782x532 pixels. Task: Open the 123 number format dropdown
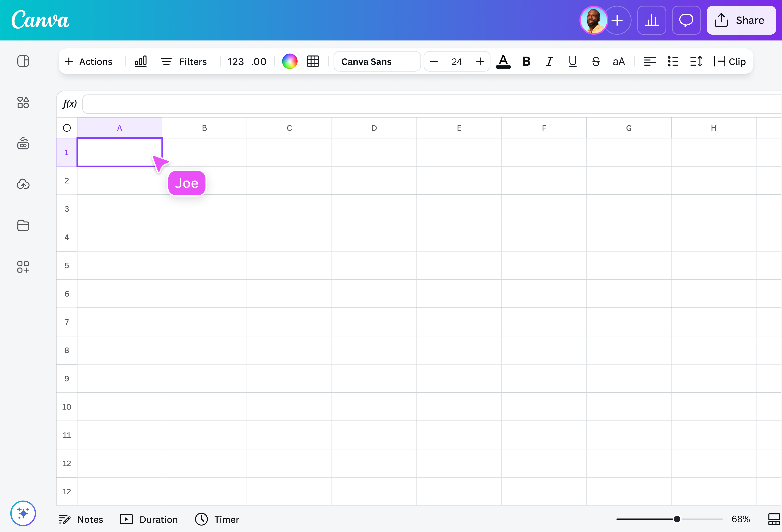click(235, 61)
